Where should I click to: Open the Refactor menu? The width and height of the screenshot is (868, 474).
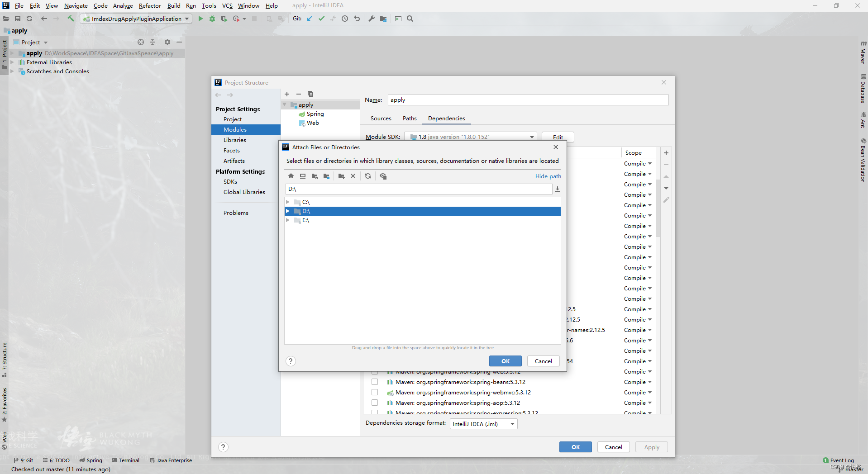click(150, 5)
